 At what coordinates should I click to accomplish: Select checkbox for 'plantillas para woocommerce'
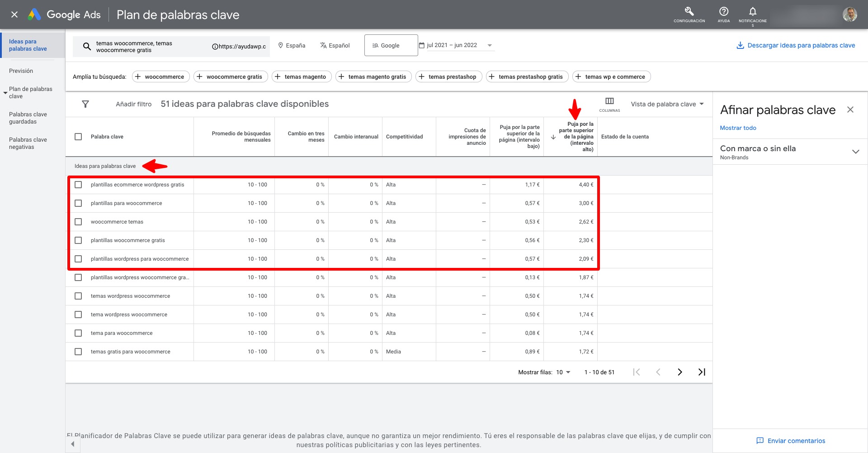pos(78,203)
